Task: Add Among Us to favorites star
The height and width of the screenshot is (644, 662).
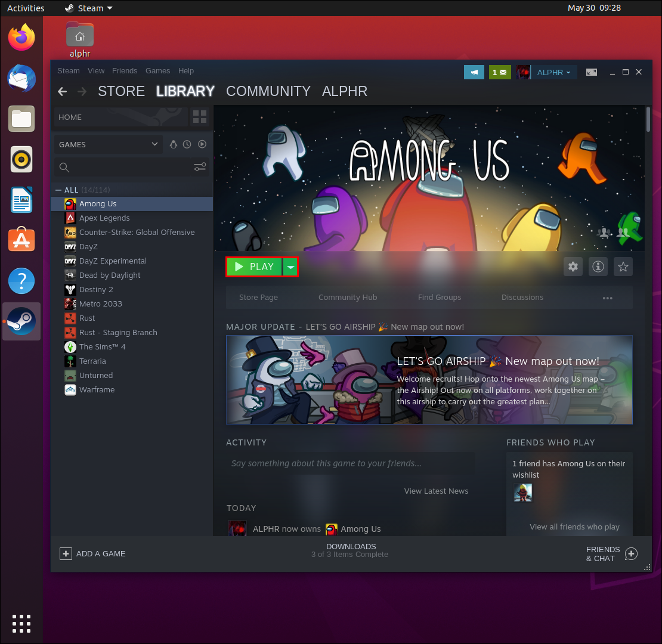Action: tap(623, 267)
